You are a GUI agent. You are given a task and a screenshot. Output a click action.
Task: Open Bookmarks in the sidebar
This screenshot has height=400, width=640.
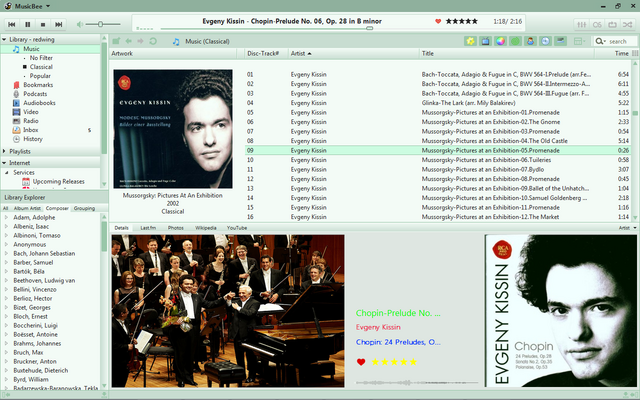pyautogui.click(x=38, y=85)
